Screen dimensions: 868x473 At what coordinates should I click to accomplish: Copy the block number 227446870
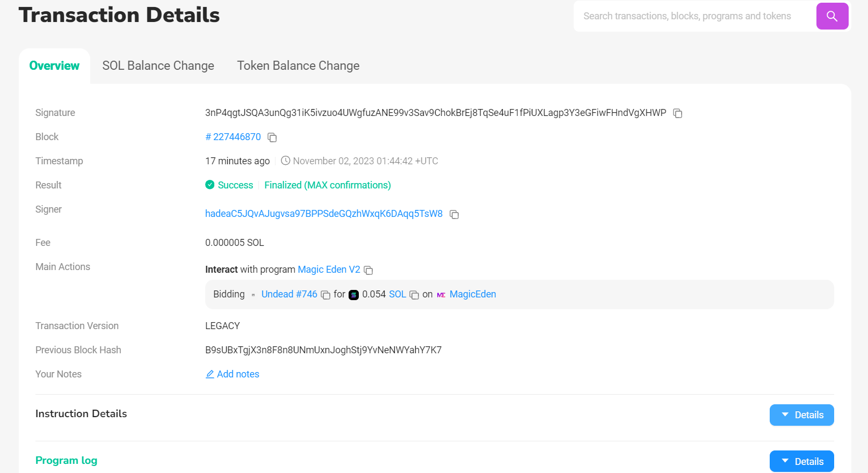coord(272,137)
